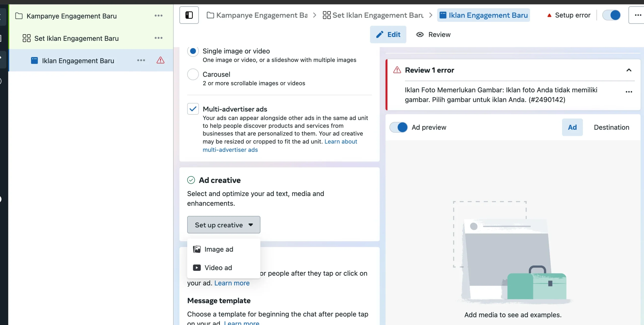Viewport: 644px width, 325px height.
Task: Toggle the sidebar panel icon
Action: 189,15
